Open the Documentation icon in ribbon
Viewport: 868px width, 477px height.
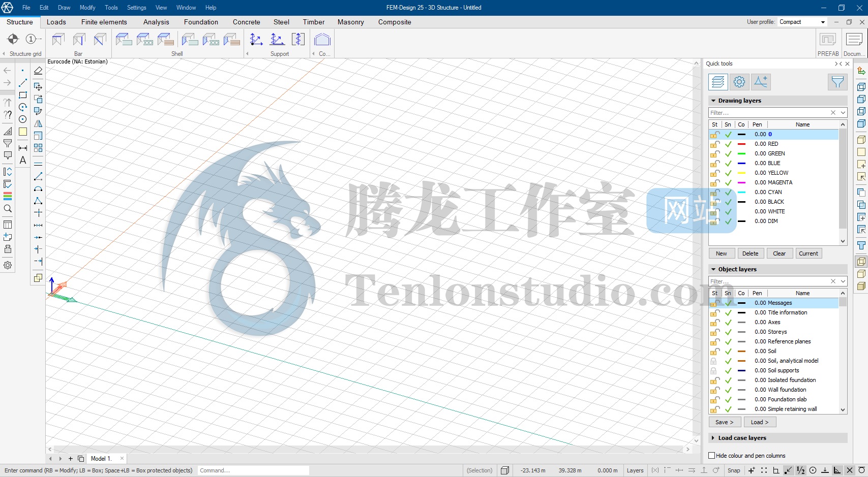[854, 40]
